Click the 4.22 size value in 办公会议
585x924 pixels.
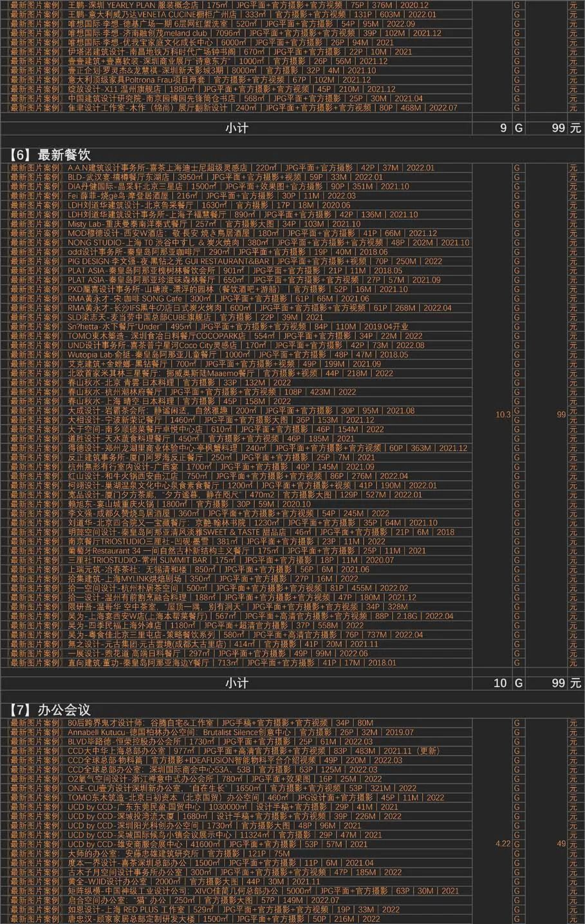(503, 844)
